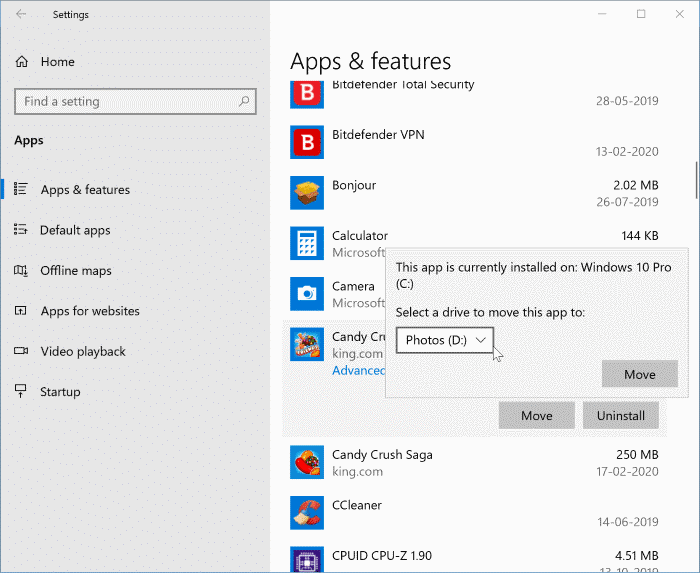Click the Candy Crush Saga icon
This screenshot has width=700, height=573.
click(x=307, y=462)
